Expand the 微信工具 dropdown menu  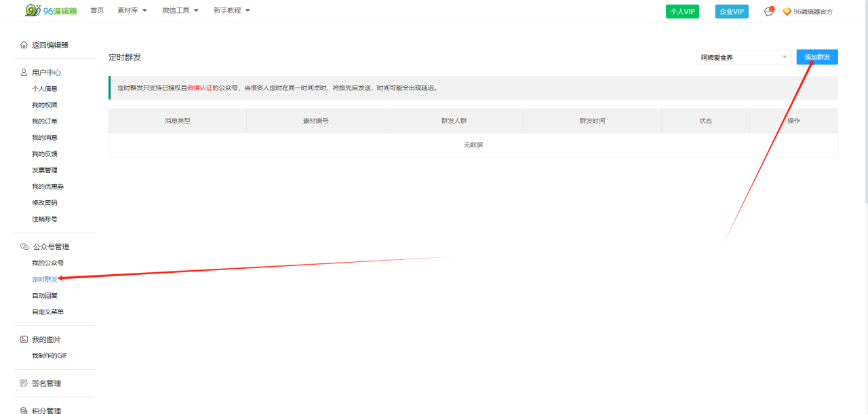tap(180, 10)
